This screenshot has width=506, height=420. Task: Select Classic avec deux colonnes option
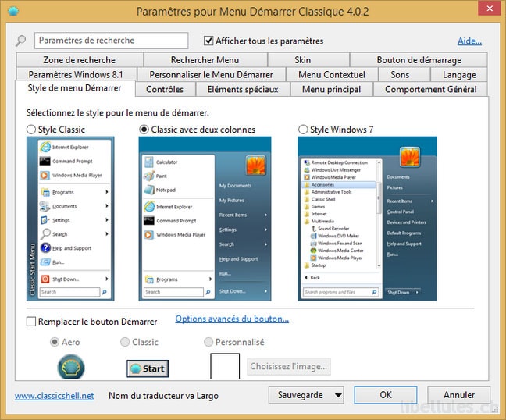pos(144,130)
